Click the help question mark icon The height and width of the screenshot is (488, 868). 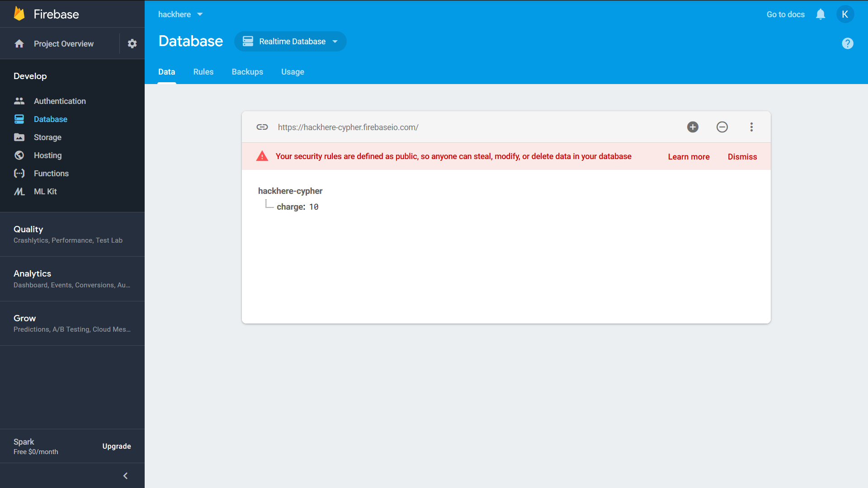[847, 43]
